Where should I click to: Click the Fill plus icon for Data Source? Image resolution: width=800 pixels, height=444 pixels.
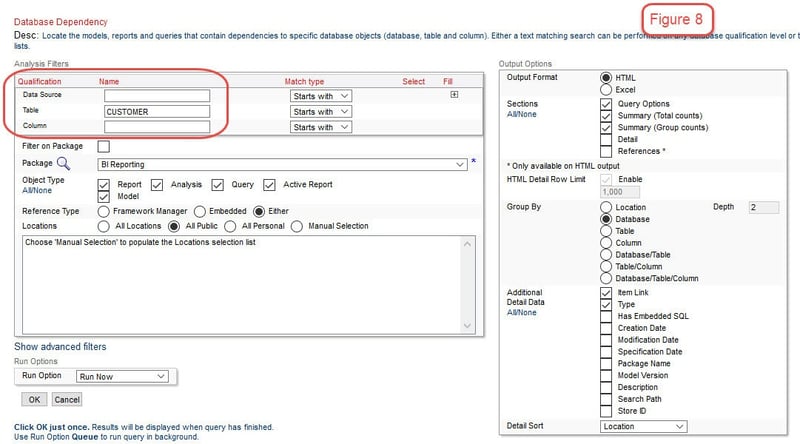pyautogui.click(x=454, y=94)
